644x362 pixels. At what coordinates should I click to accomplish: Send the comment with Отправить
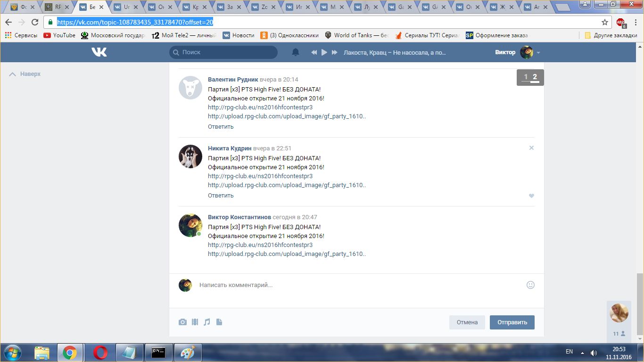512,322
